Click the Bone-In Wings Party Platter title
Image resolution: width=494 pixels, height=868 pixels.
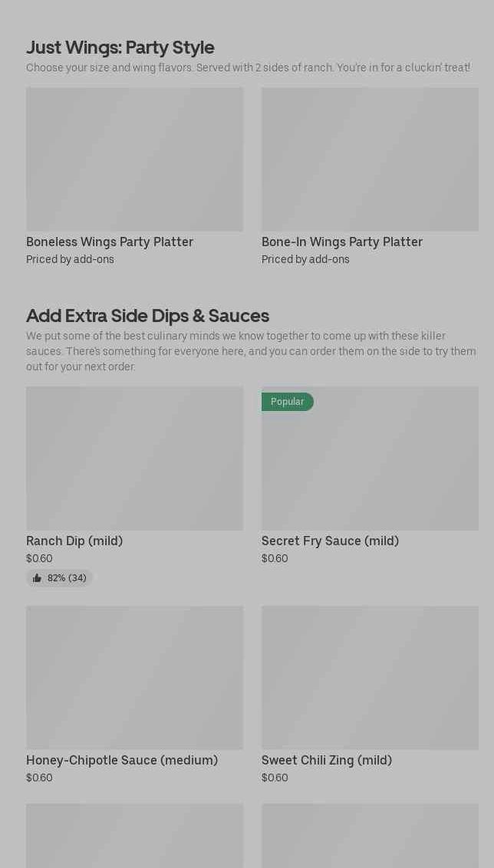341,242
